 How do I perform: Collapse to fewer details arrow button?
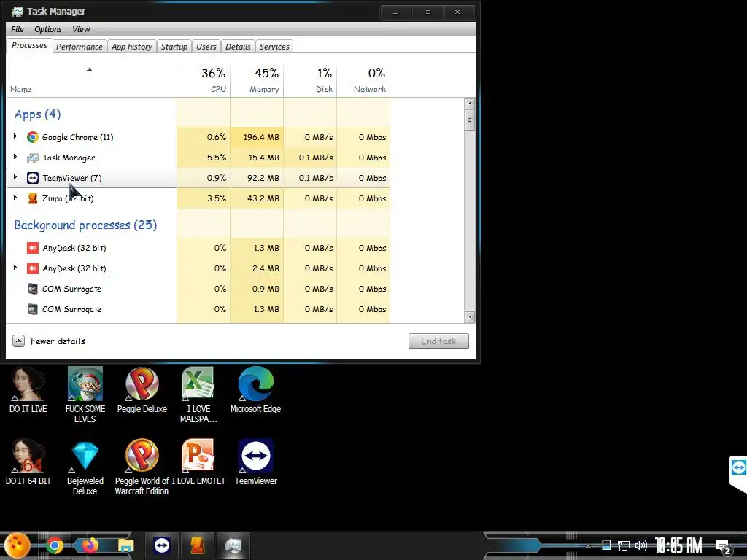click(18, 341)
